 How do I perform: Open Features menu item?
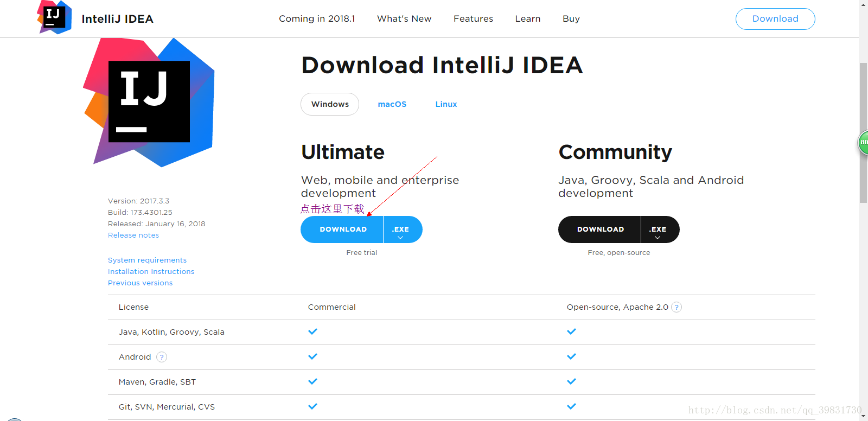[x=473, y=18]
